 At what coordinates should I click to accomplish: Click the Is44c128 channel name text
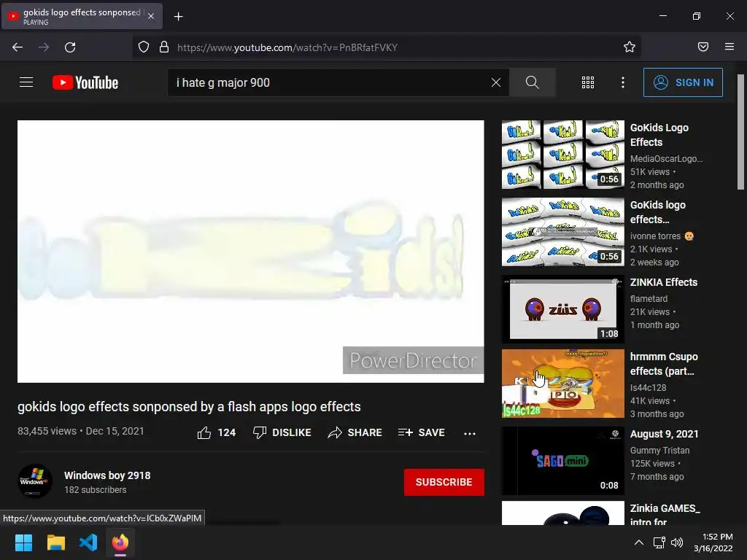tap(648, 388)
